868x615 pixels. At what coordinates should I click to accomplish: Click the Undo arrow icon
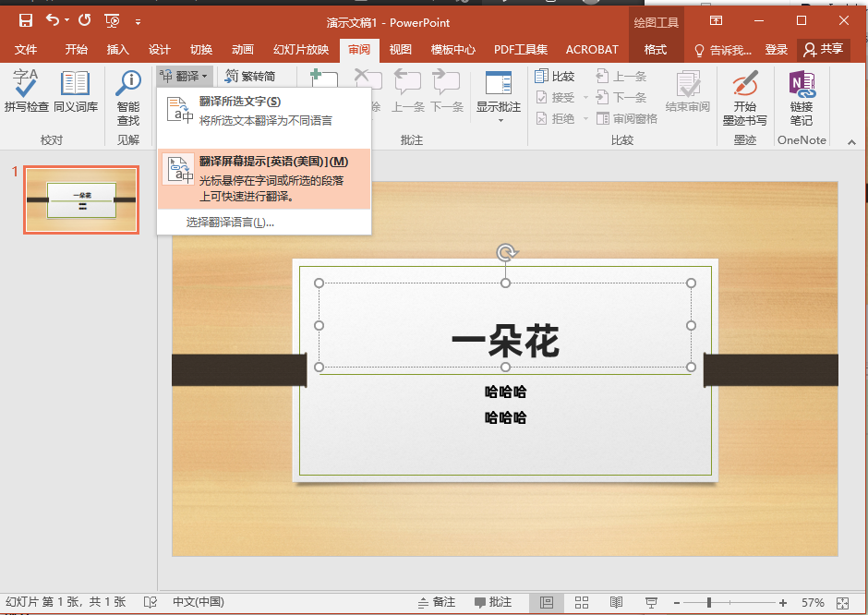(52, 20)
